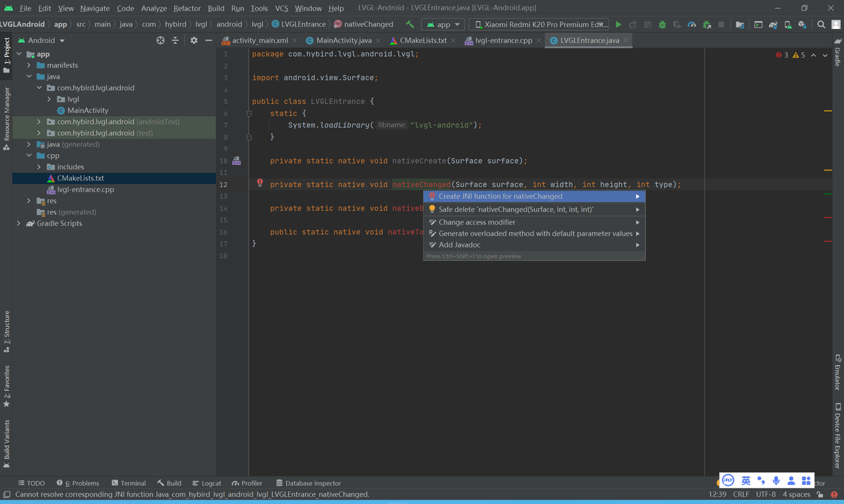Click the Search Everywhere magnifier icon
This screenshot has width=844, height=504.
821,24
